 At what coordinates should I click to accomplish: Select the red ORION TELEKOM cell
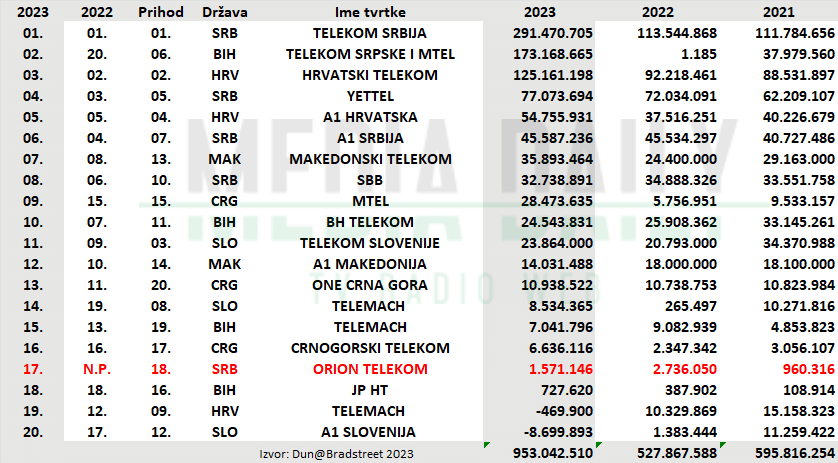pyautogui.click(x=370, y=369)
